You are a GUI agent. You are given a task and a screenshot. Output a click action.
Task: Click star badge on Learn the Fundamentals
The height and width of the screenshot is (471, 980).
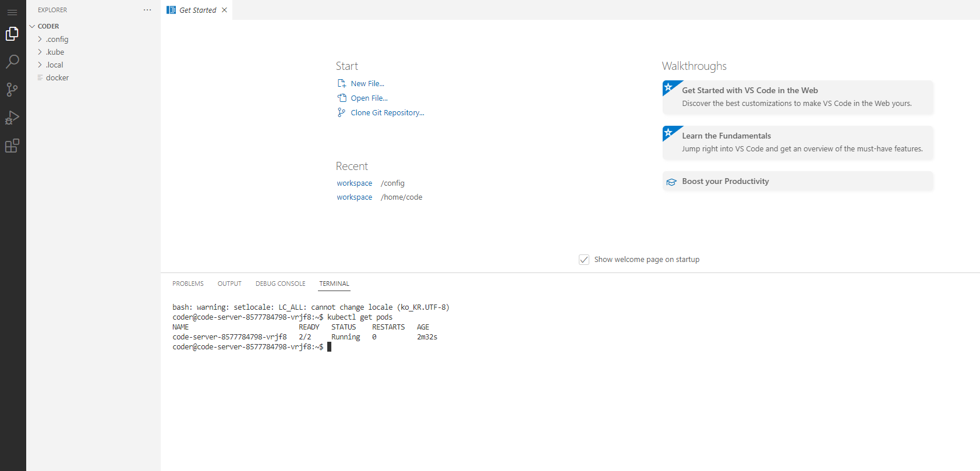[x=669, y=133]
